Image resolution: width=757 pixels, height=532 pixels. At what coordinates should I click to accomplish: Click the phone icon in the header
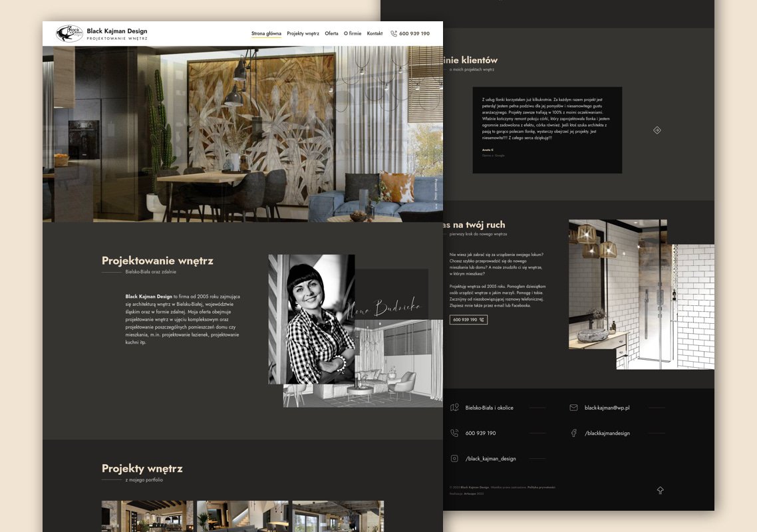coord(394,33)
